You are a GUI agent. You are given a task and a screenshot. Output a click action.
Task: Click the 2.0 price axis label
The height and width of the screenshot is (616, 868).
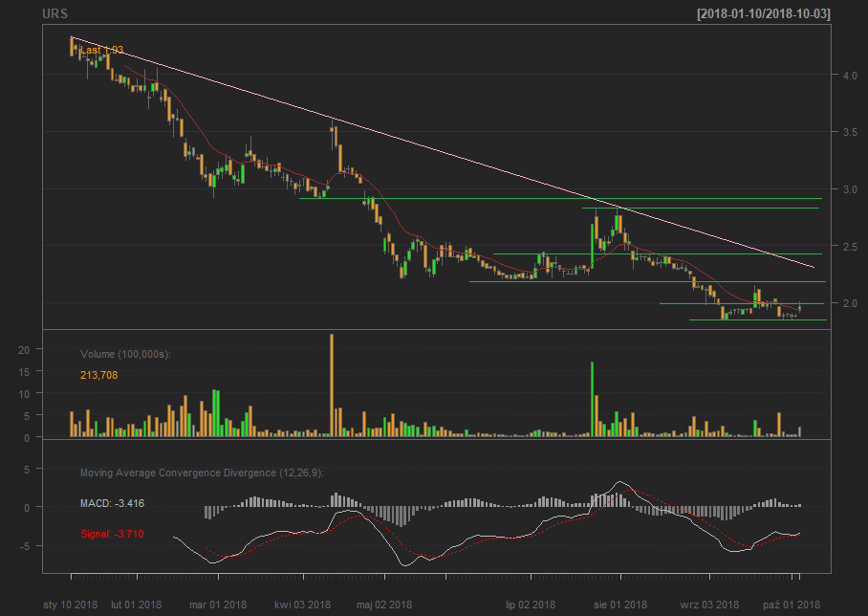pyautogui.click(x=850, y=303)
